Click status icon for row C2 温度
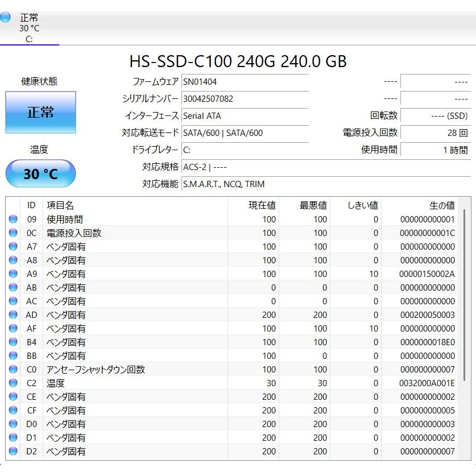 (x=13, y=383)
